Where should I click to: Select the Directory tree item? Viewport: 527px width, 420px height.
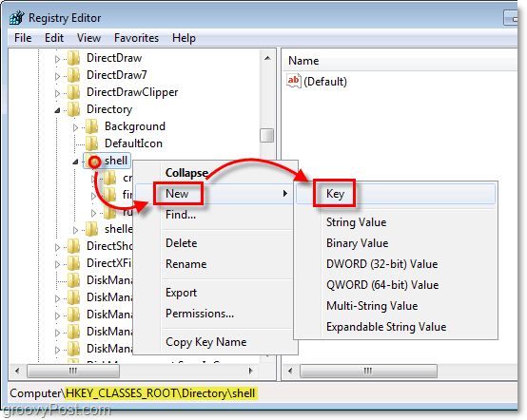(109, 109)
